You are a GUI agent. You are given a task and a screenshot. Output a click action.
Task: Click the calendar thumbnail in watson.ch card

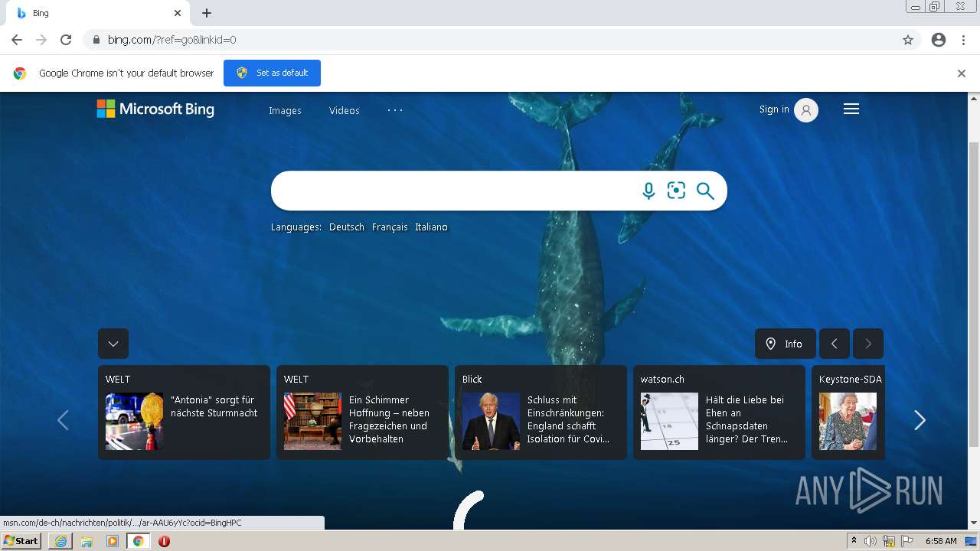(669, 421)
